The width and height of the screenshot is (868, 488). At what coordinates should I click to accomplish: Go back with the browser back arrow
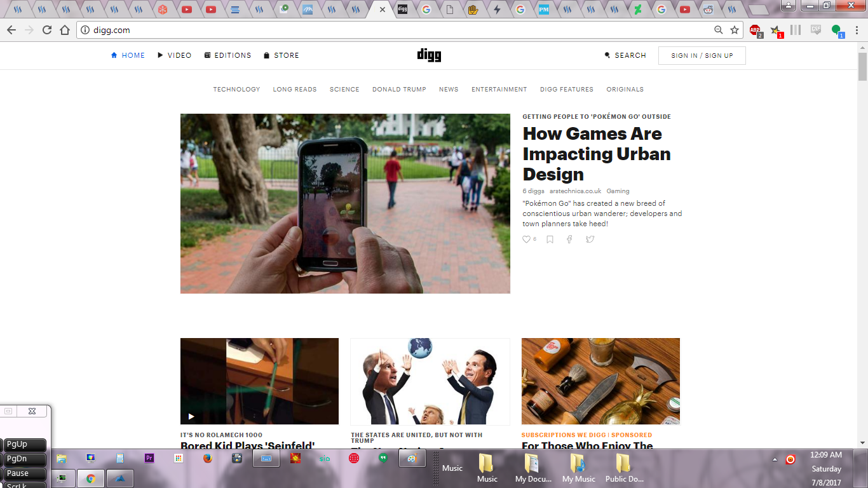tap(11, 30)
